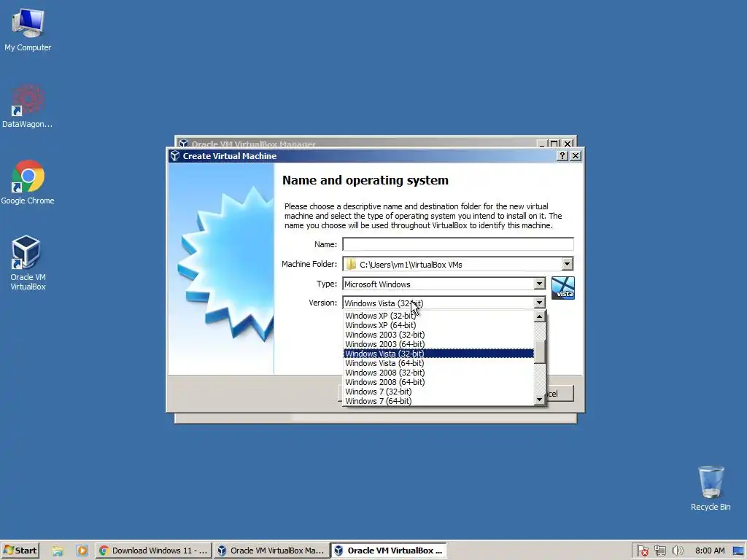
Task: Click the volume speaker tray icon
Action: click(677, 551)
